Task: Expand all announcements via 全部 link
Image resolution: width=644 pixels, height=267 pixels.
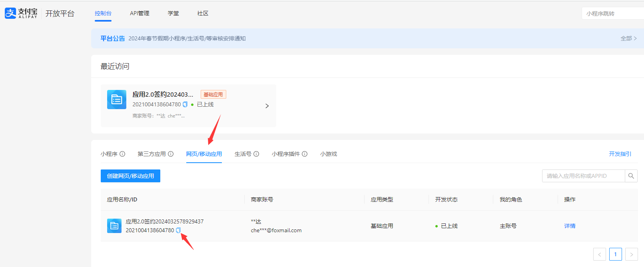Action: point(628,38)
